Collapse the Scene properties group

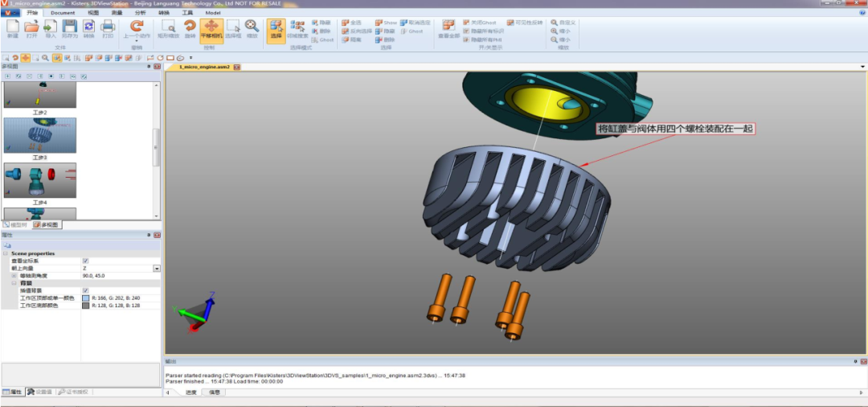pos(6,253)
